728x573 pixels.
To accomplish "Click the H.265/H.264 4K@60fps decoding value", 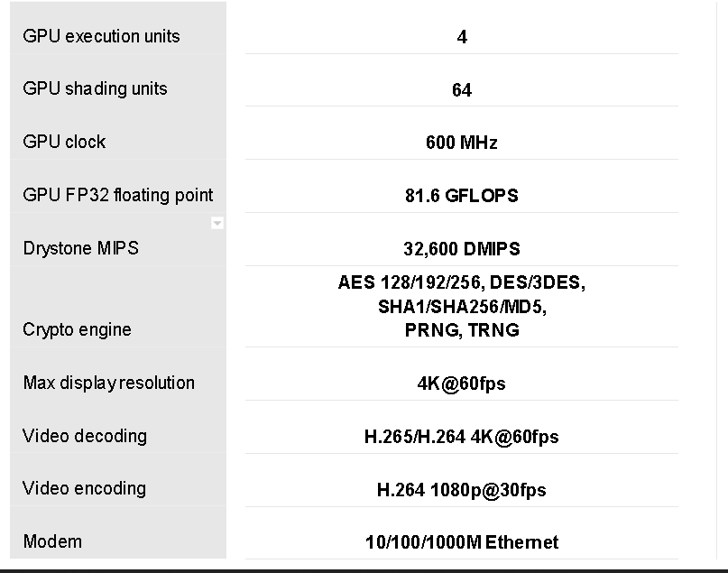I will tap(462, 437).
